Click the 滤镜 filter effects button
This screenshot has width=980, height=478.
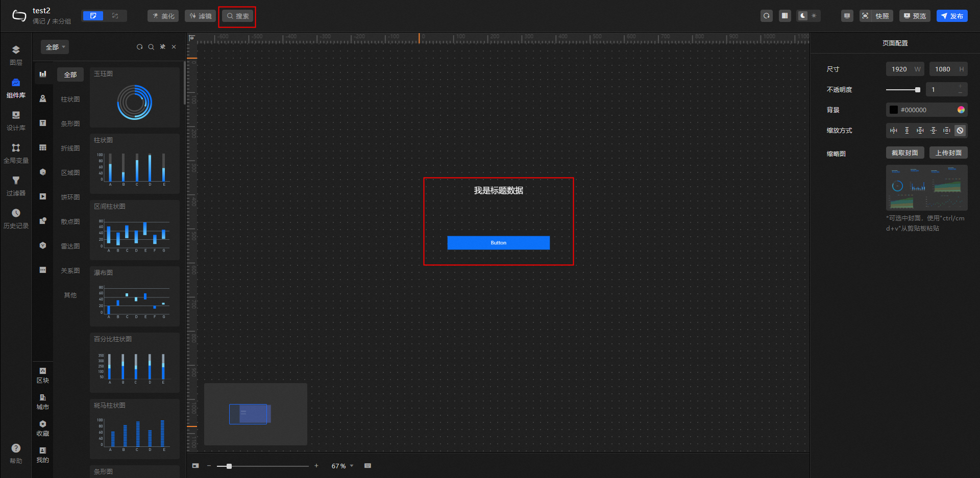[x=201, y=16]
